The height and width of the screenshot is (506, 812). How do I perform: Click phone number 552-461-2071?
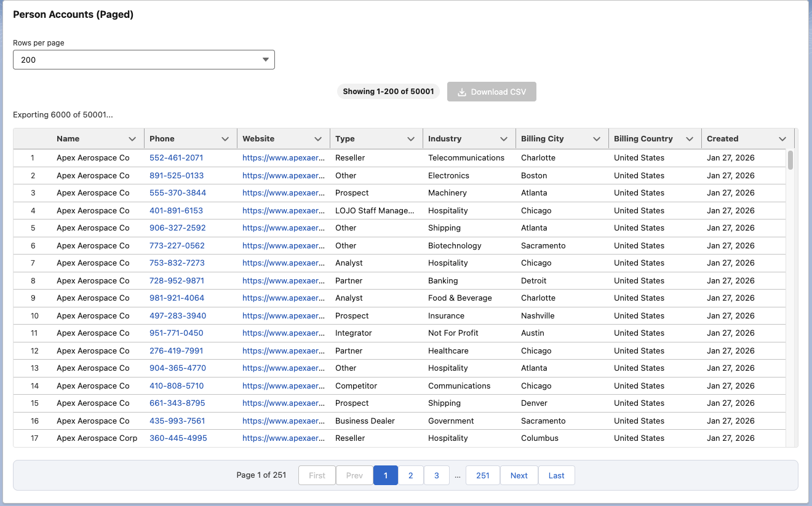pos(176,158)
